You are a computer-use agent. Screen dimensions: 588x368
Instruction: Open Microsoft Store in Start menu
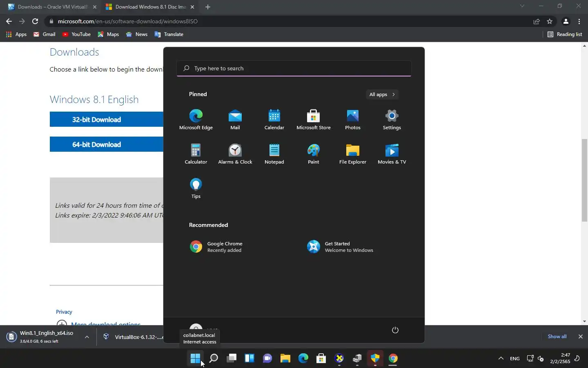pyautogui.click(x=314, y=119)
